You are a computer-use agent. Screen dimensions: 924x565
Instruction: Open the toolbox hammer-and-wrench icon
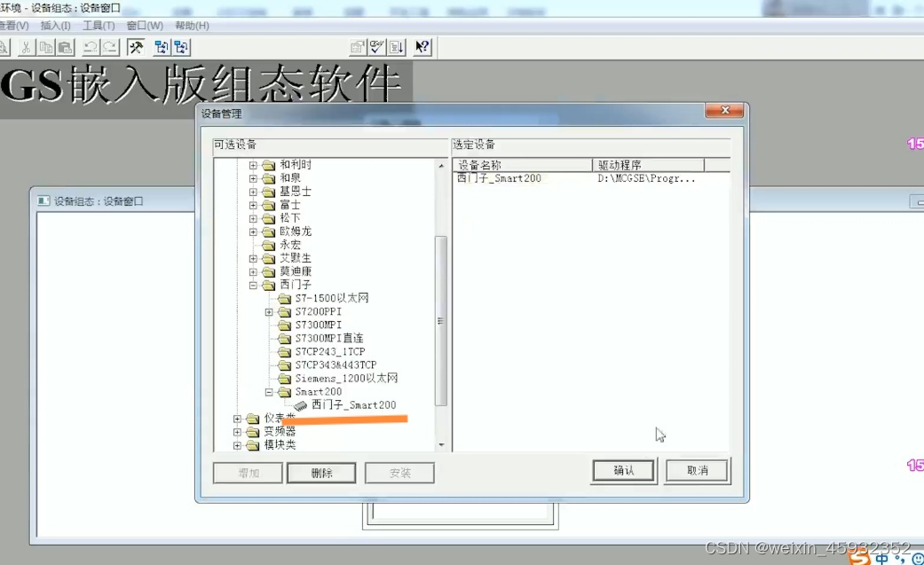(136, 48)
